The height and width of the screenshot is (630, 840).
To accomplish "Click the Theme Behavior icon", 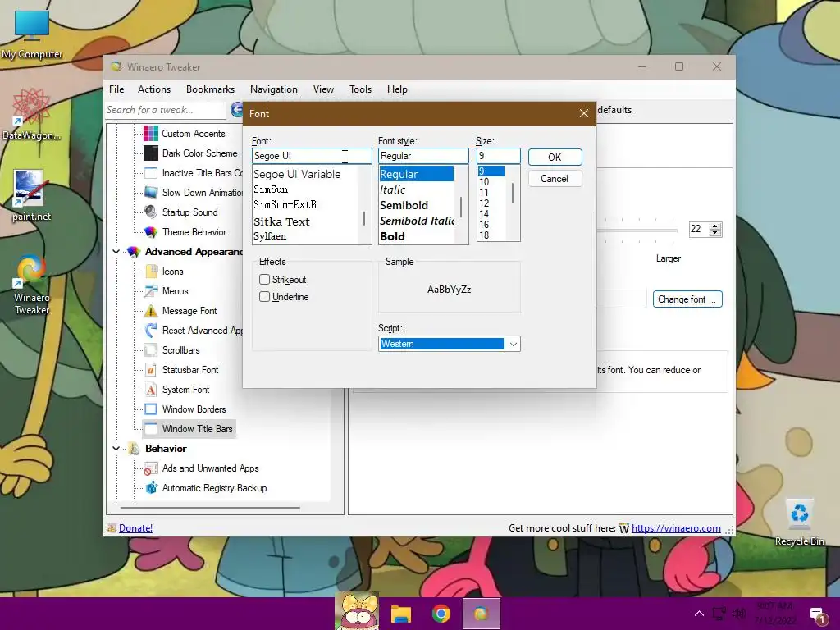I will click(151, 232).
